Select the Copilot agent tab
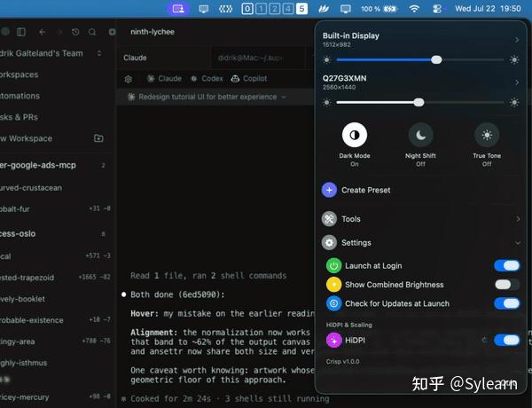 [x=249, y=79]
